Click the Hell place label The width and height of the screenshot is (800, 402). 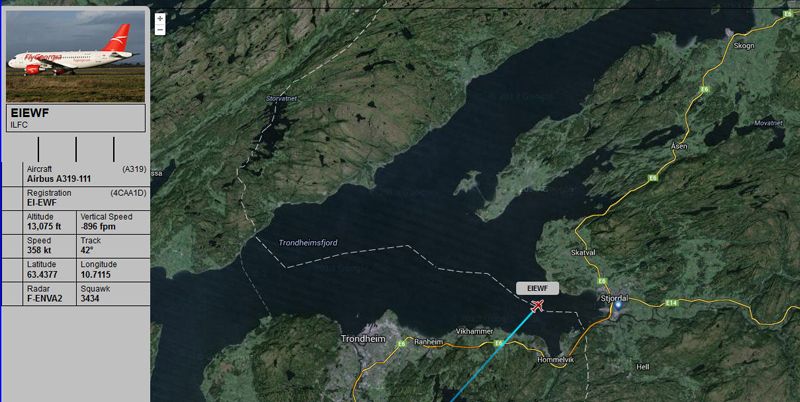click(643, 367)
